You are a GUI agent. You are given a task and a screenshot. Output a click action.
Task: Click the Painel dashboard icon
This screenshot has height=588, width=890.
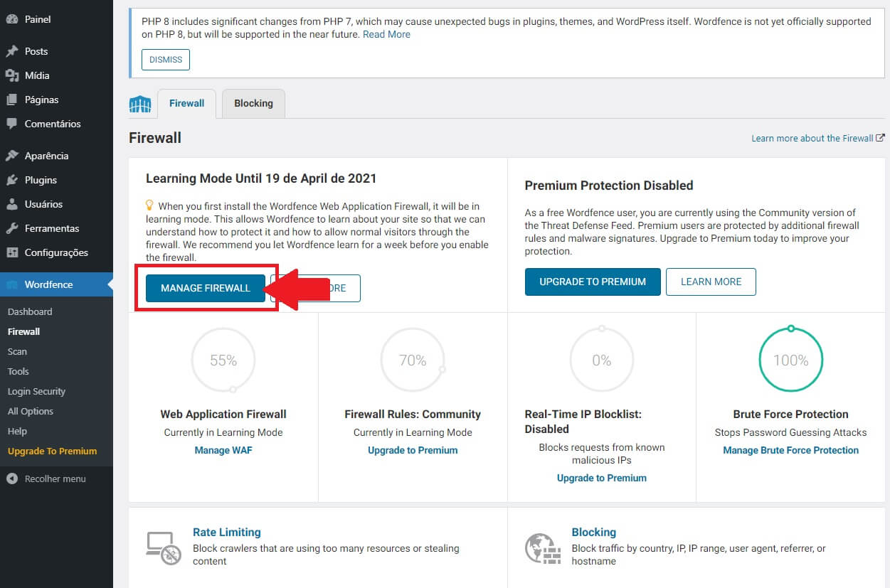click(11, 19)
